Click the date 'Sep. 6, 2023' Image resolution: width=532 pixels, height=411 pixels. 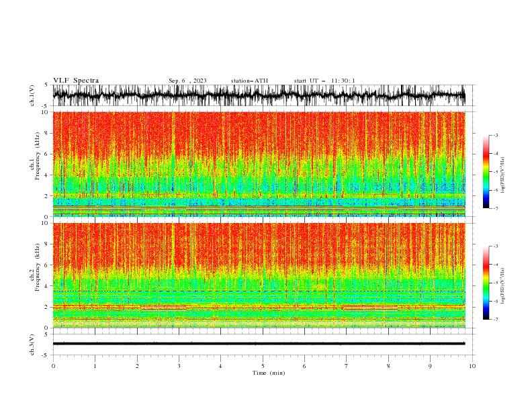187,81
